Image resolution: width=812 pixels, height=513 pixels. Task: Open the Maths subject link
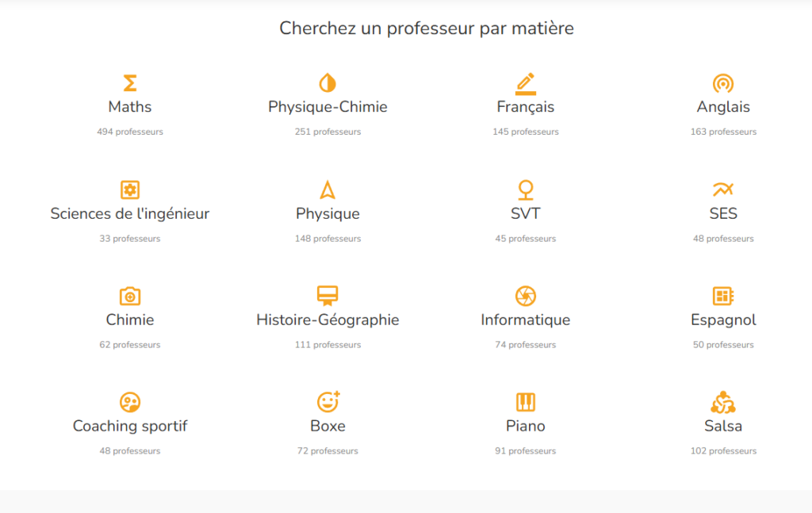pyautogui.click(x=130, y=107)
